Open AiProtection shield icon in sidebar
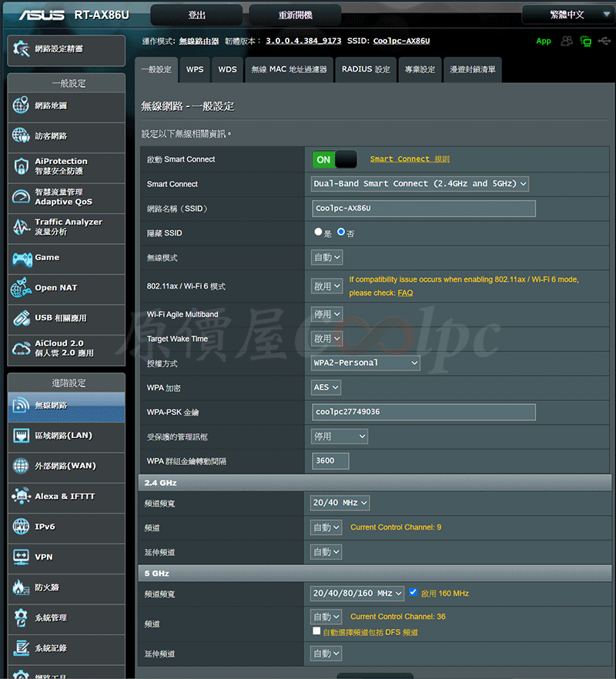 (21, 166)
